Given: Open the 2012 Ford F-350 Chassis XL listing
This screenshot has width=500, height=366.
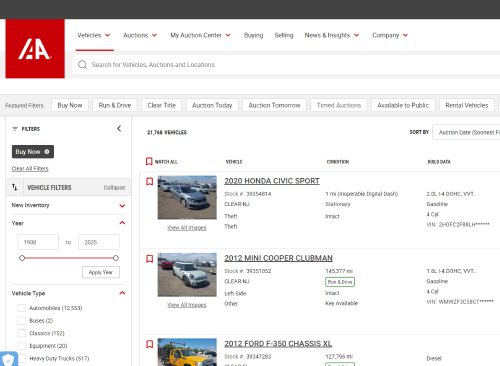Looking at the screenshot, I should (278, 344).
